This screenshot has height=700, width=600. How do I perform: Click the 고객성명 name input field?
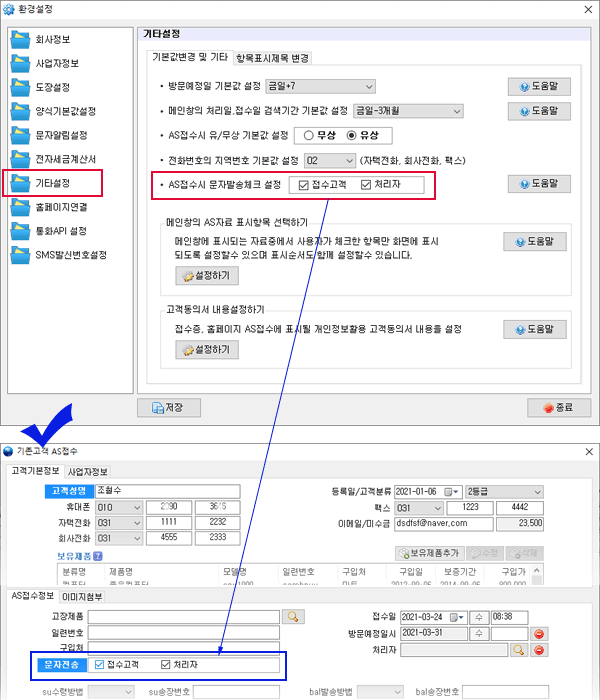click(x=167, y=491)
